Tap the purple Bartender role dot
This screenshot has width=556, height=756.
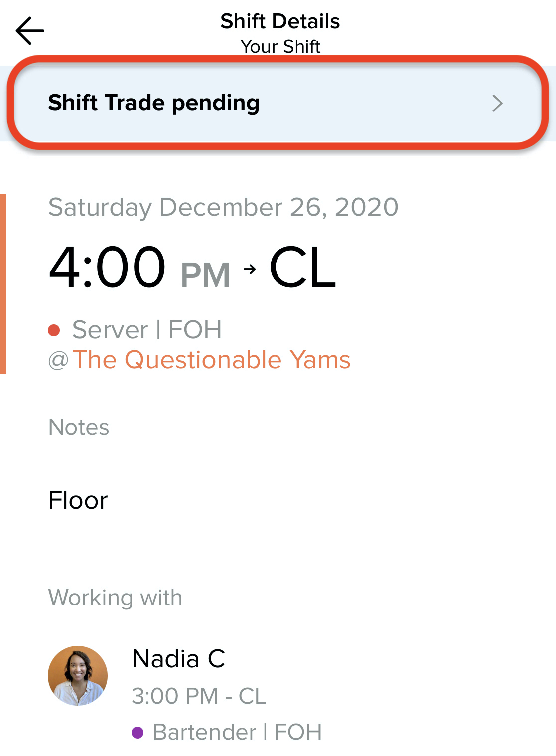click(x=138, y=733)
